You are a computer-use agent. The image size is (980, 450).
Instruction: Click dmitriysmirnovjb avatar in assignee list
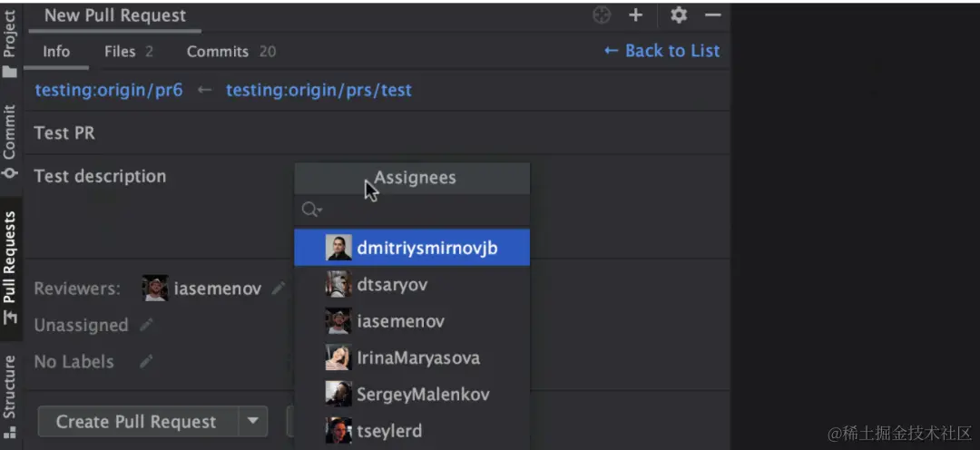click(x=338, y=248)
